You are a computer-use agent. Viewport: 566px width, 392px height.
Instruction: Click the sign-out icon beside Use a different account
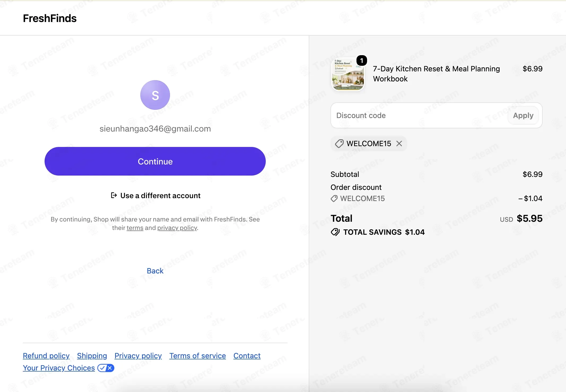tap(114, 195)
